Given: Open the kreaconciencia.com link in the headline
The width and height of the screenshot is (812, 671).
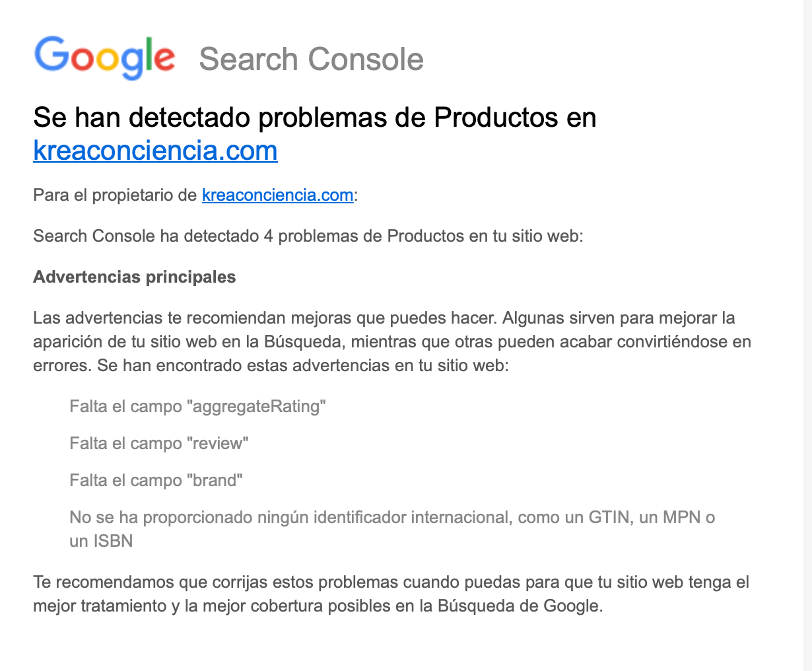Looking at the screenshot, I should point(155,151).
